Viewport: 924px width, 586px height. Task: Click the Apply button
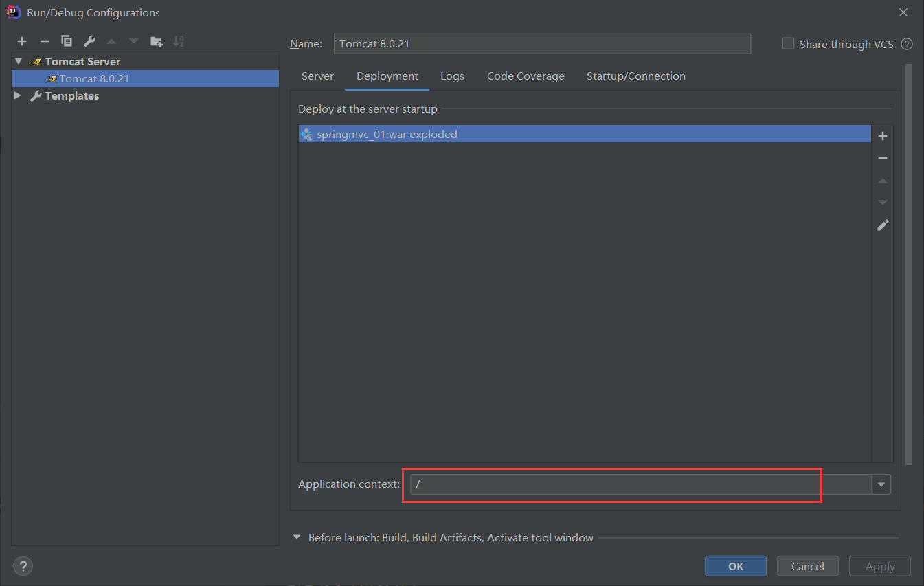coord(880,566)
